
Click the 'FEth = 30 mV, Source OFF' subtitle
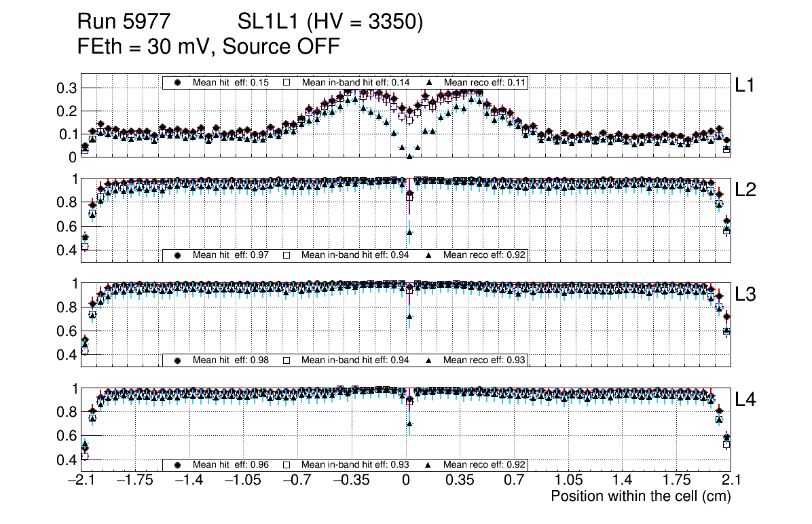pos(208,47)
